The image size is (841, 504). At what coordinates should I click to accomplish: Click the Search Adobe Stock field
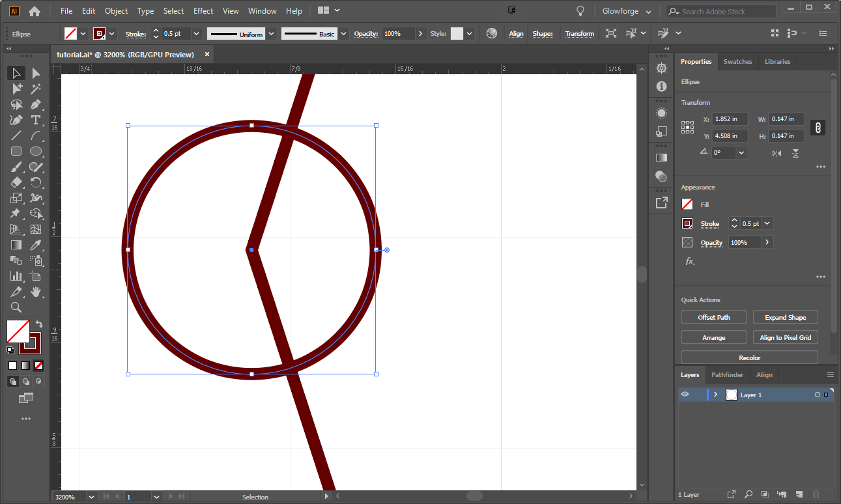coord(721,11)
